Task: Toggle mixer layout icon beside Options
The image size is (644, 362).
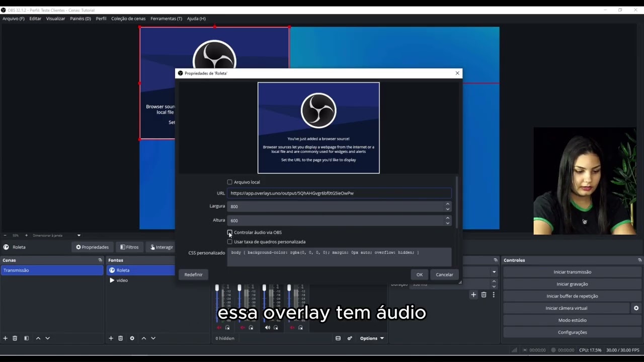Action: 338,338
